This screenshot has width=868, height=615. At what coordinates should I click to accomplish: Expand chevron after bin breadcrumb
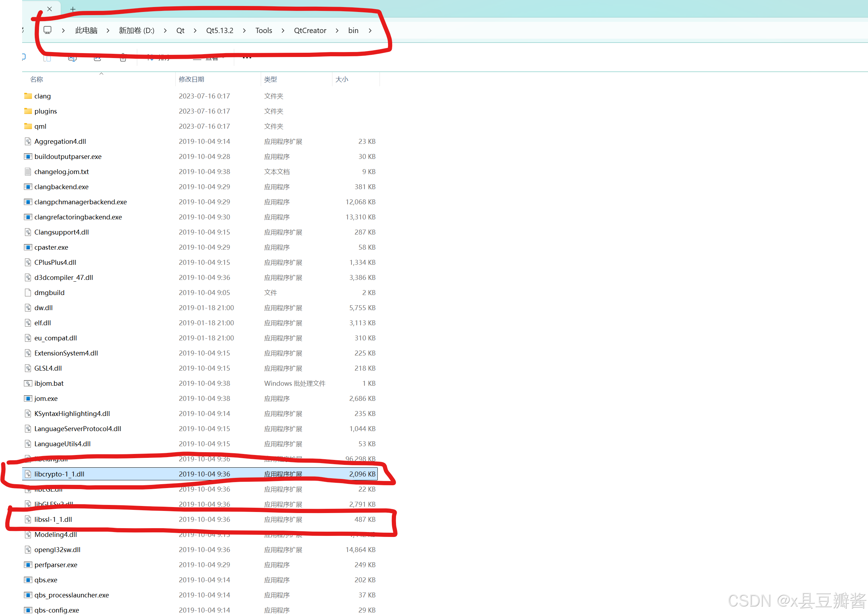370,30
